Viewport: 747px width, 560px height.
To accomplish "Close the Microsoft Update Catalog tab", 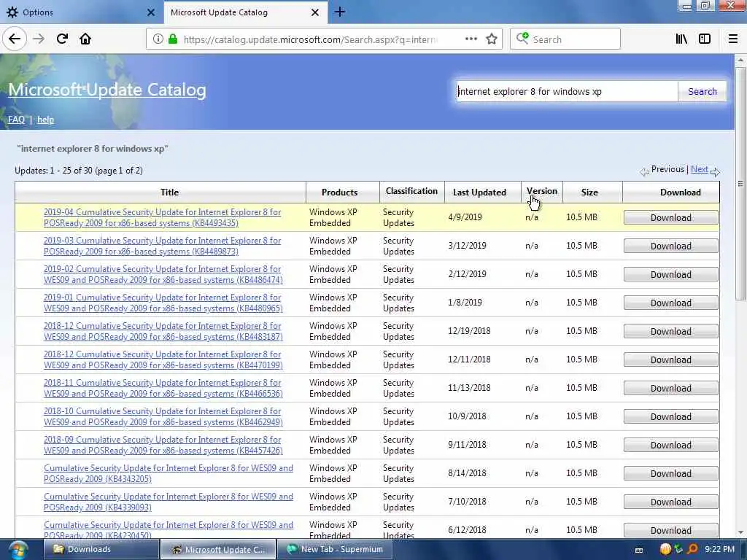I will point(315,12).
